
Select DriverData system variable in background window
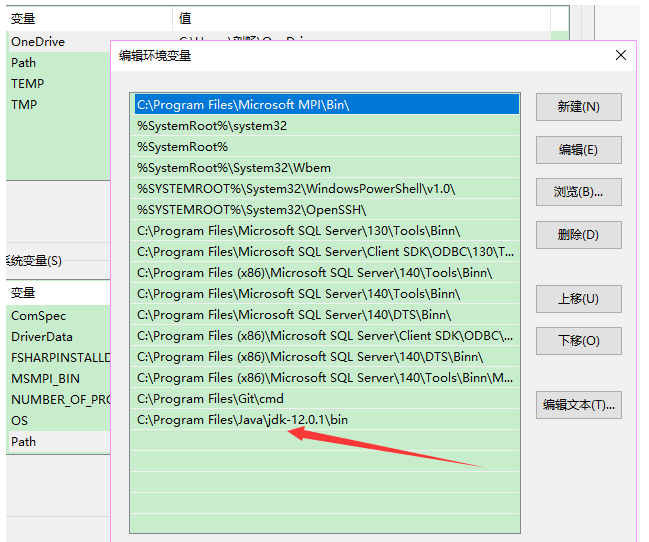(x=59, y=337)
